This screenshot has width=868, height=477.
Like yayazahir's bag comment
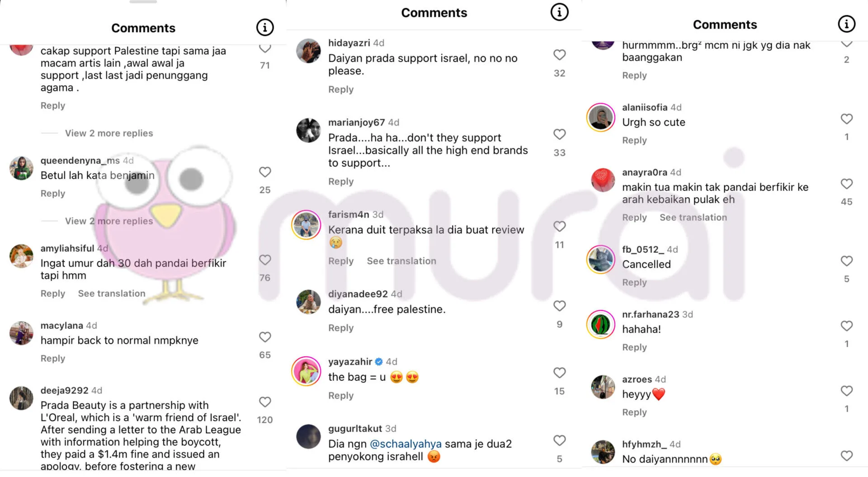559,373
